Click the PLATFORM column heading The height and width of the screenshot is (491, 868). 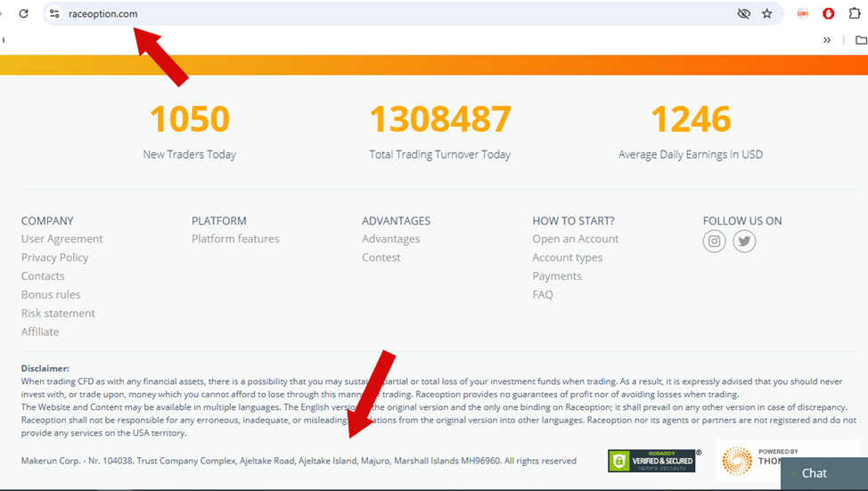click(x=218, y=221)
